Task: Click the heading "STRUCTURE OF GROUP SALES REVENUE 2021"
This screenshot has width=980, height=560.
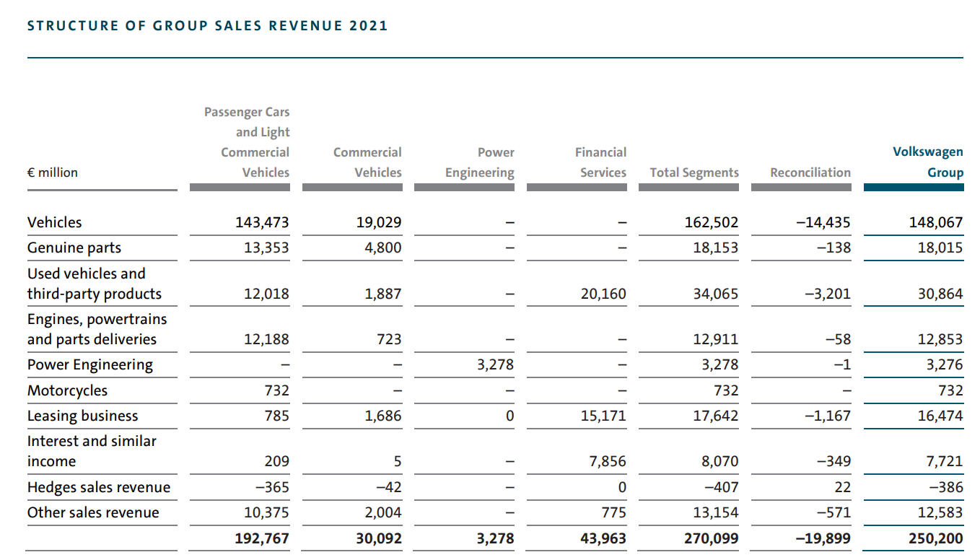Action: [207, 26]
